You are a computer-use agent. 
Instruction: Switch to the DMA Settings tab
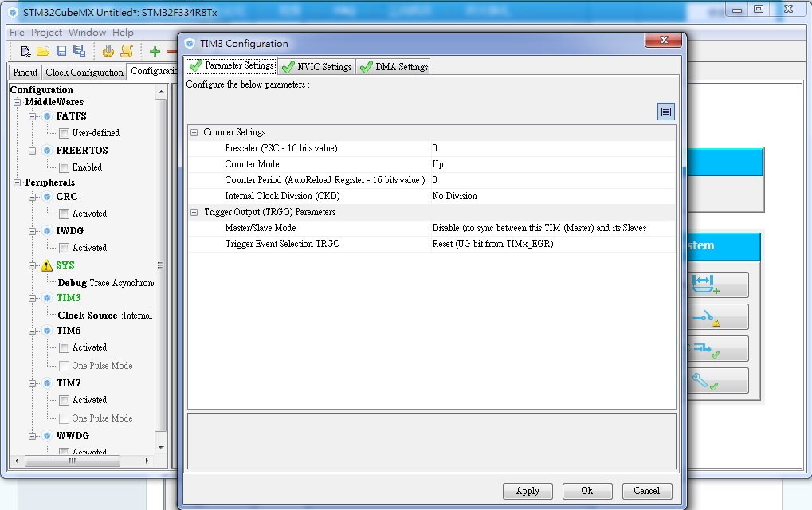click(x=394, y=67)
